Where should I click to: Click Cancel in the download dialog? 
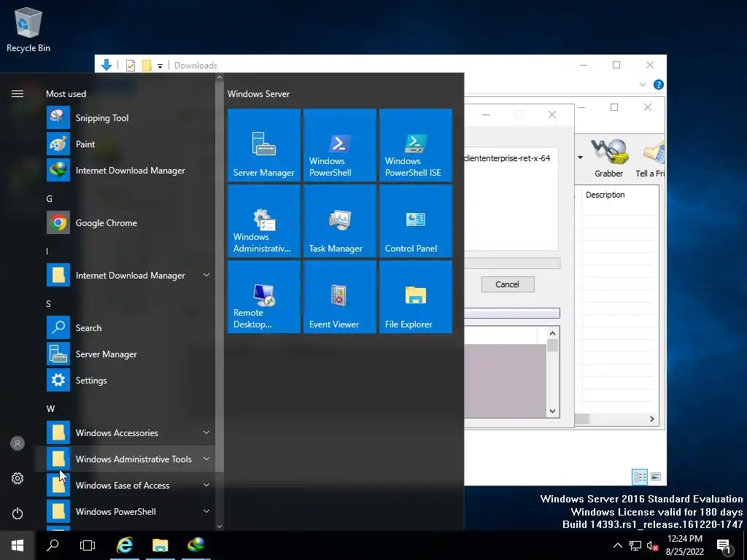[x=508, y=284]
